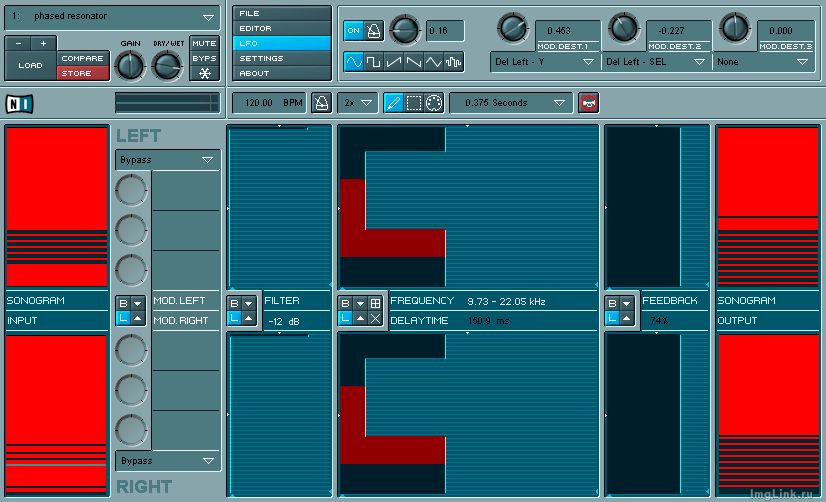Image resolution: width=826 pixels, height=502 pixels.
Task: Select B channel for Mod section
Action: point(123,303)
